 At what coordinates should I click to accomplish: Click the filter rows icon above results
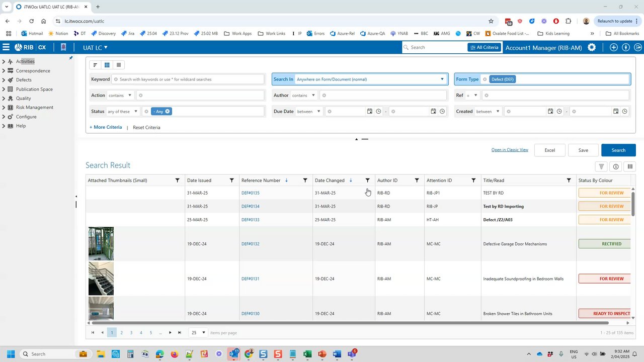(x=601, y=167)
